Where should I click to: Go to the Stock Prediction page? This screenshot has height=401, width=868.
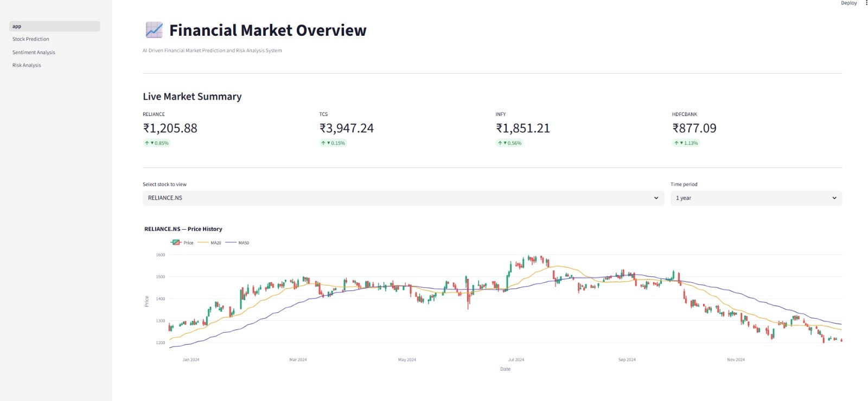point(31,39)
